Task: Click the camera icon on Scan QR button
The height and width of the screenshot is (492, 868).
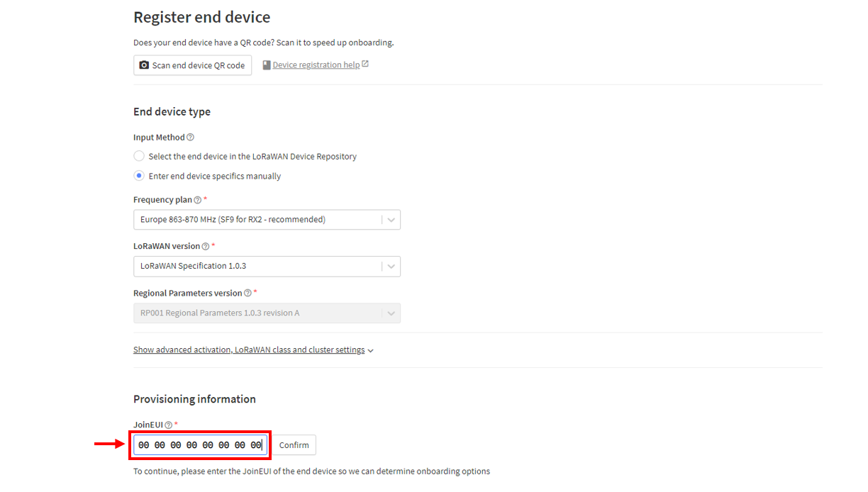Action: (x=145, y=65)
